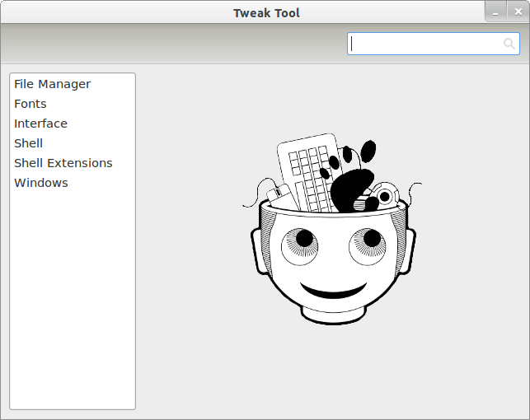Image resolution: width=530 pixels, height=420 pixels.
Task: Choose the Shell category
Action: 73,143
